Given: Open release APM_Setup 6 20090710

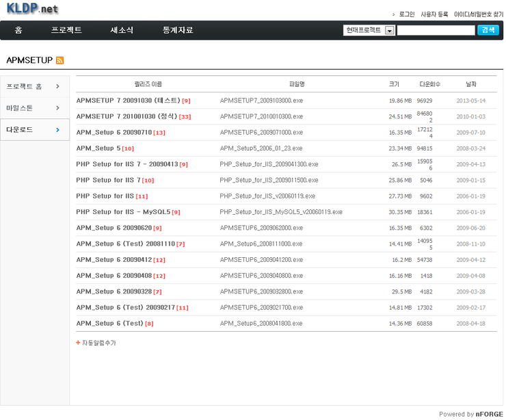Looking at the screenshot, I should pyautogui.click(x=114, y=132).
